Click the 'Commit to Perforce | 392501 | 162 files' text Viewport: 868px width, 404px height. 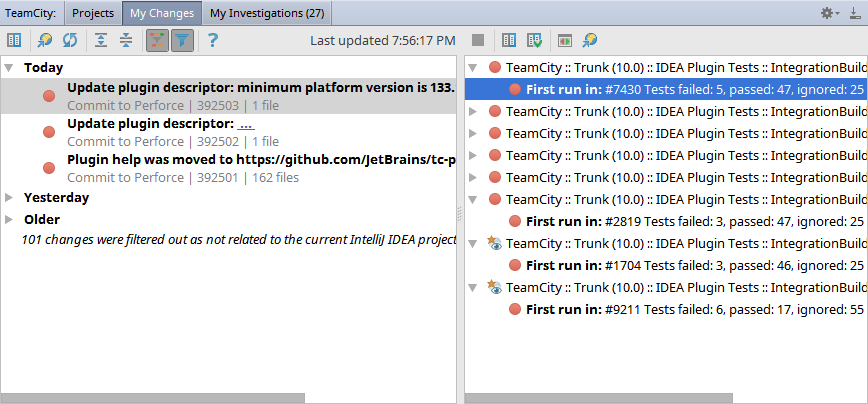(183, 178)
